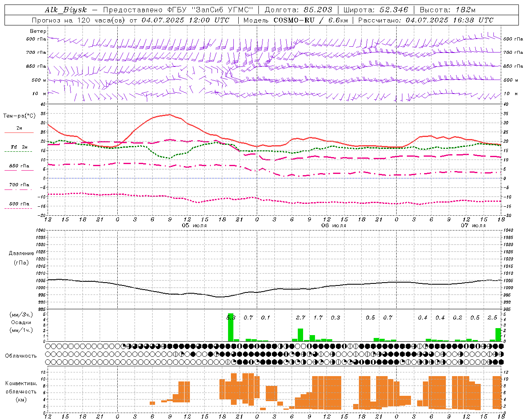525x420 pixels.
Task: Click the 0.3 precipitation value
Action: click(x=336, y=317)
